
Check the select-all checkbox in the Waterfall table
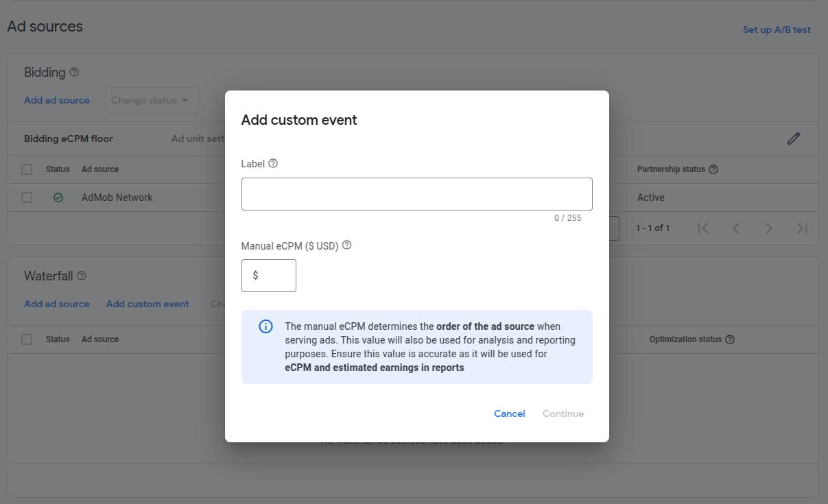pyautogui.click(x=27, y=339)
